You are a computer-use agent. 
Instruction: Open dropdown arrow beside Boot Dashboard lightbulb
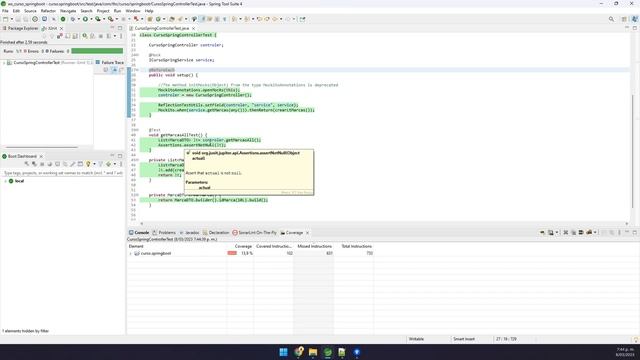click(x=94, y=164)
